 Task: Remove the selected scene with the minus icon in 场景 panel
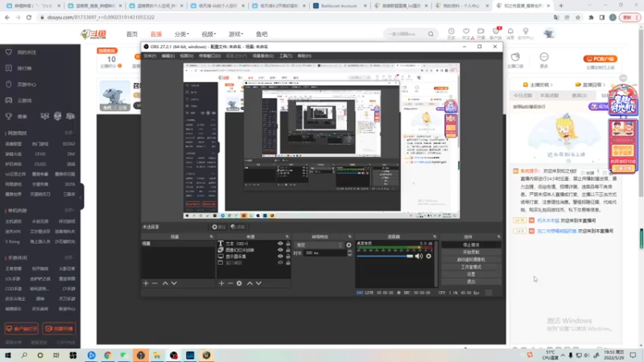[155, 283]
